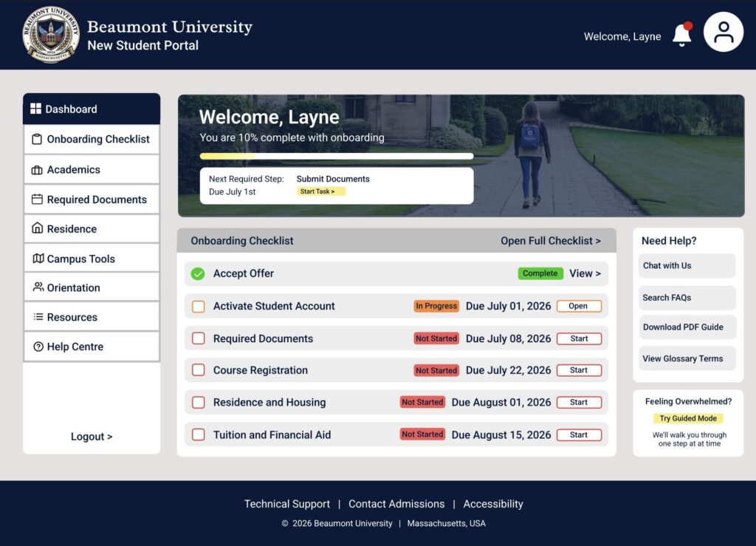Viewport: 756px width, 546px height.
Task: Open Contact Admissions footer link
Action: pos(396,504)
